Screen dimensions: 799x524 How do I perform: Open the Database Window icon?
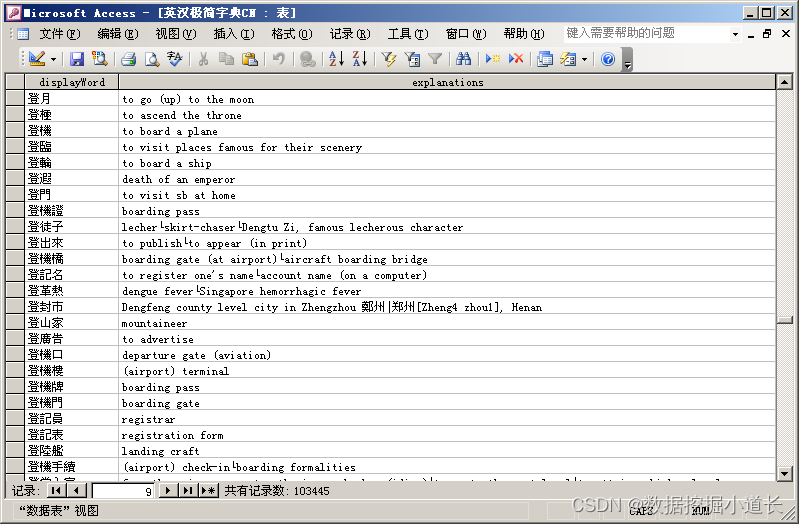(545, 59)
